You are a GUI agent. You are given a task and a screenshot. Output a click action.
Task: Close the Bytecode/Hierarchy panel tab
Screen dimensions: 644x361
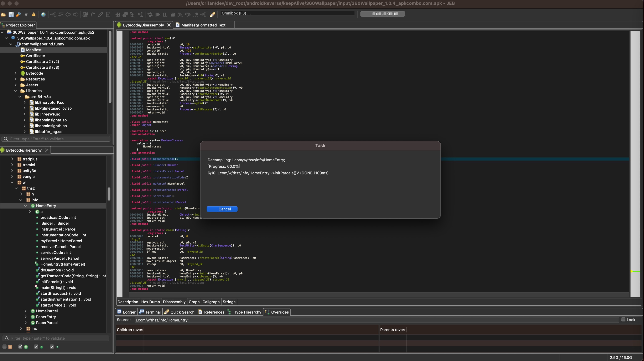pyautogui.click(x=47, y=150)
